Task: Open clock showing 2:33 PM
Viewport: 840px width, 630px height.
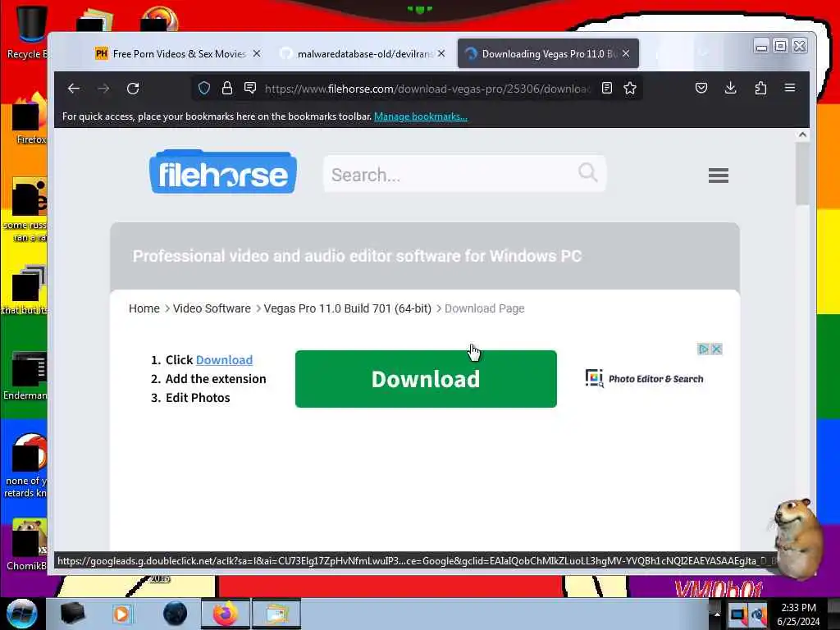Action: click(798, 614)
